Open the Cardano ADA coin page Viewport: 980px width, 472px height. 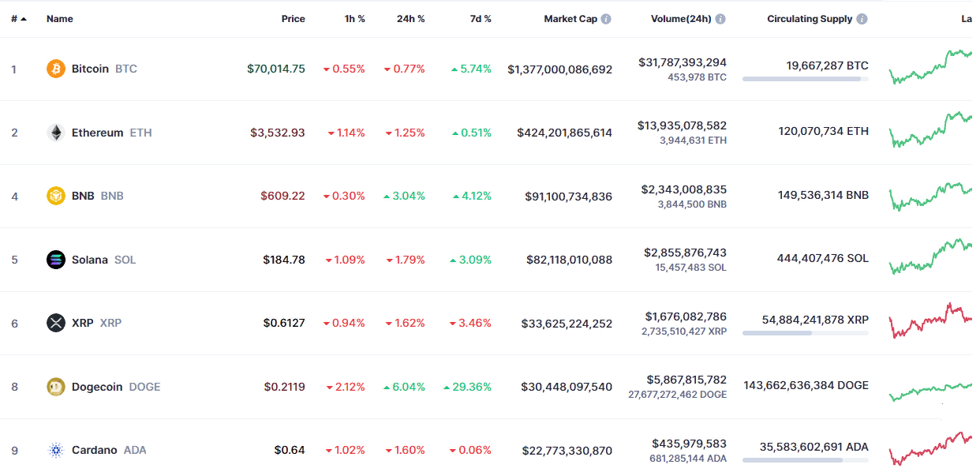[x=109, y=450]
